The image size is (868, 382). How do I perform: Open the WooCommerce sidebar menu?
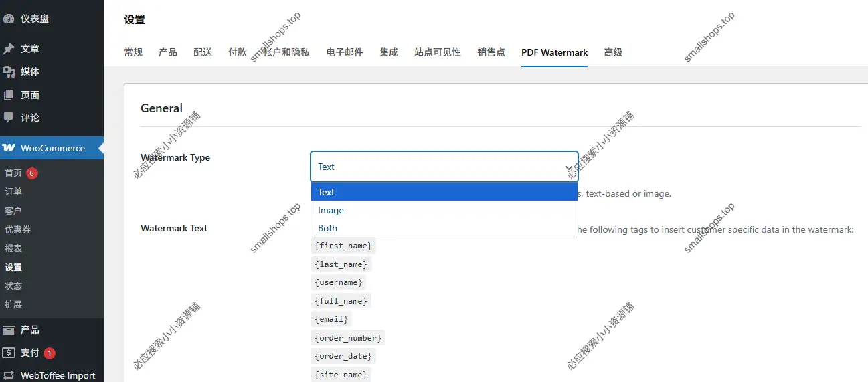[x=52, y=148]
